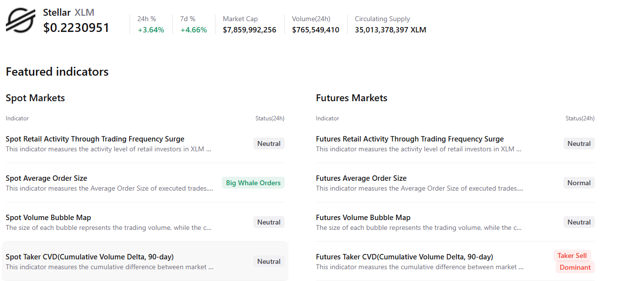Click Status(24h) header in Spot Markets
The width and height of the screenshot is (644, 281).
(x=269, y=118)
